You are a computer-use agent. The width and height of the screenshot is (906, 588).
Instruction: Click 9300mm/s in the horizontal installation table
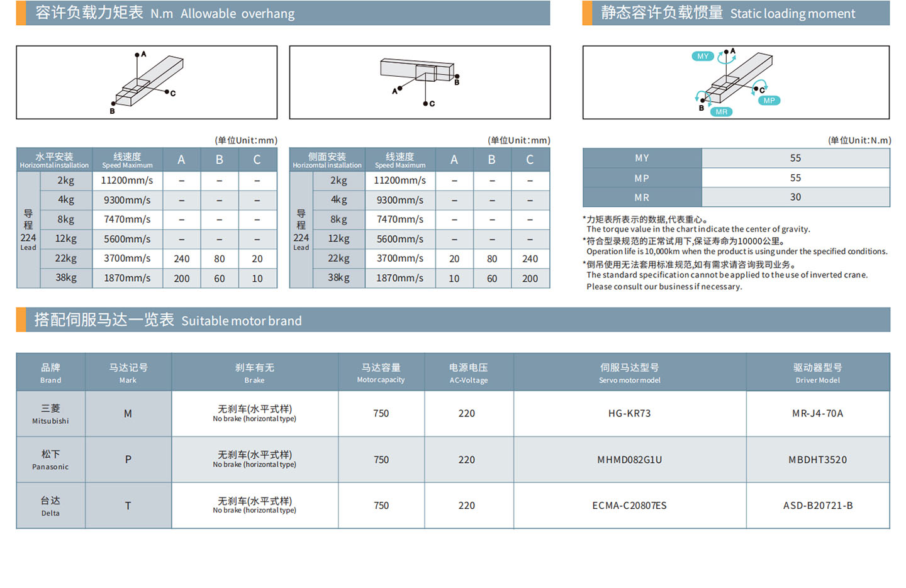(127, 200)
